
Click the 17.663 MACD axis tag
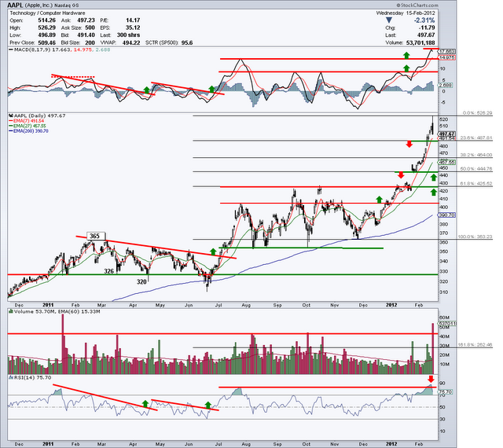(x=447, y=51)
